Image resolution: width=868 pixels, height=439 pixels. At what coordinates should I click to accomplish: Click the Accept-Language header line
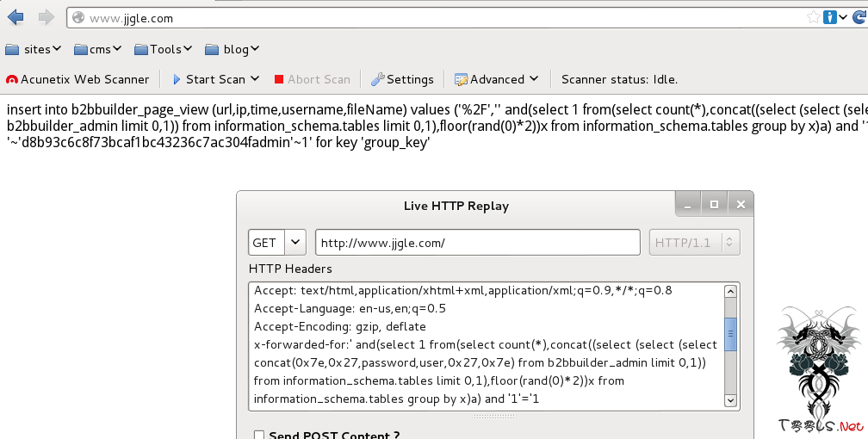coord(350,308)
